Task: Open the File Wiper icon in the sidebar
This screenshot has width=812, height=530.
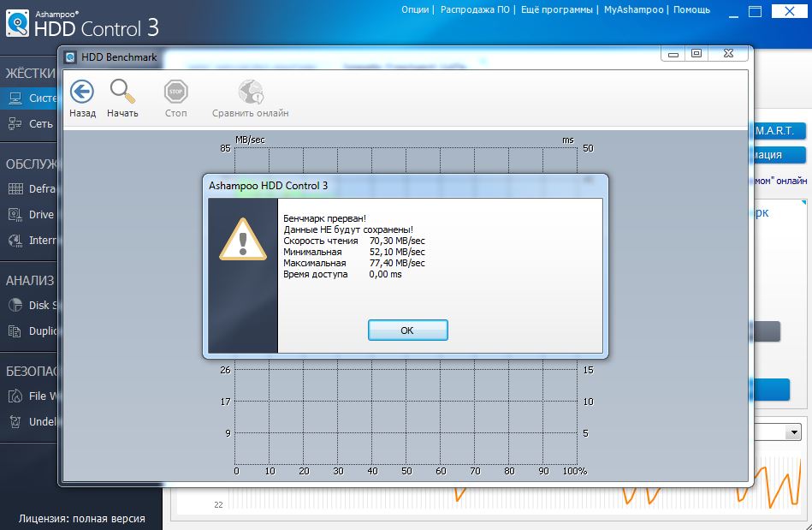Action: [x=15, y=396]
